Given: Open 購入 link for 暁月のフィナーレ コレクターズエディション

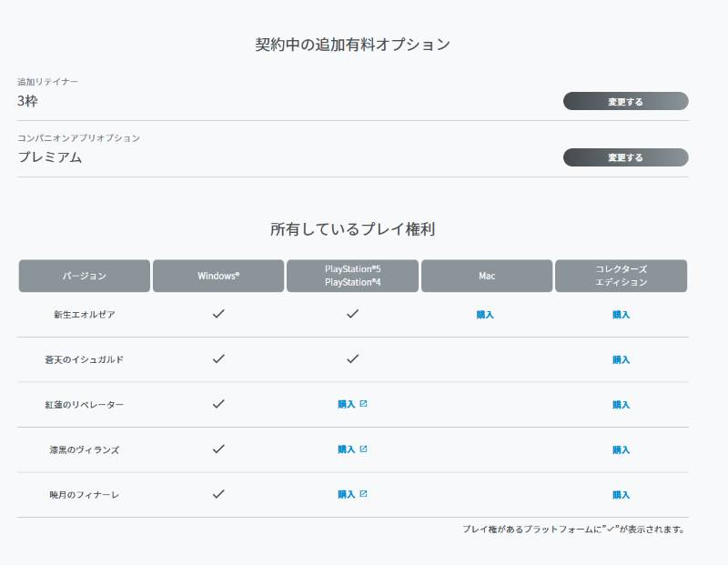Looking at the screenshot, I should tap(621, 495).
